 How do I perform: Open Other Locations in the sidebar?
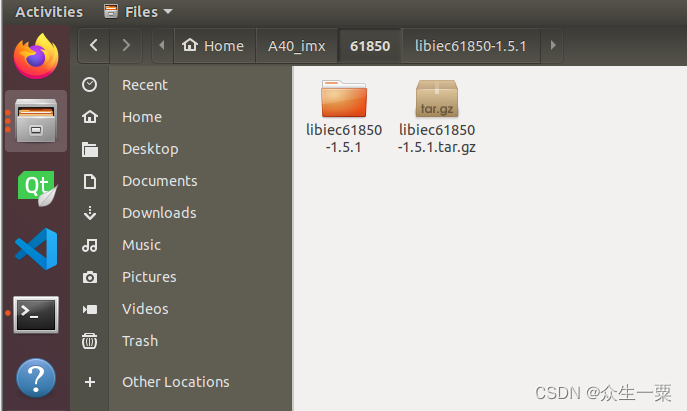[x=176, y=382]
